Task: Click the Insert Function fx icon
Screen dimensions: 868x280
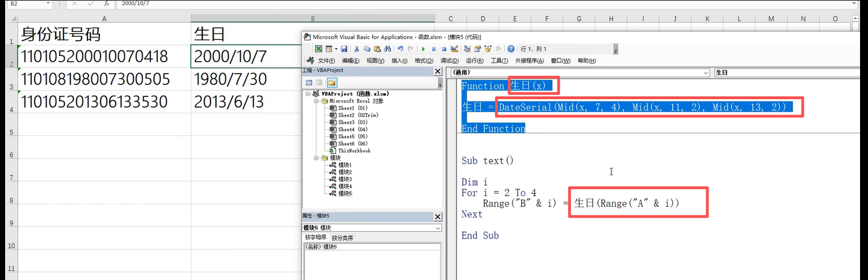Action: click(x=106, y=3)
